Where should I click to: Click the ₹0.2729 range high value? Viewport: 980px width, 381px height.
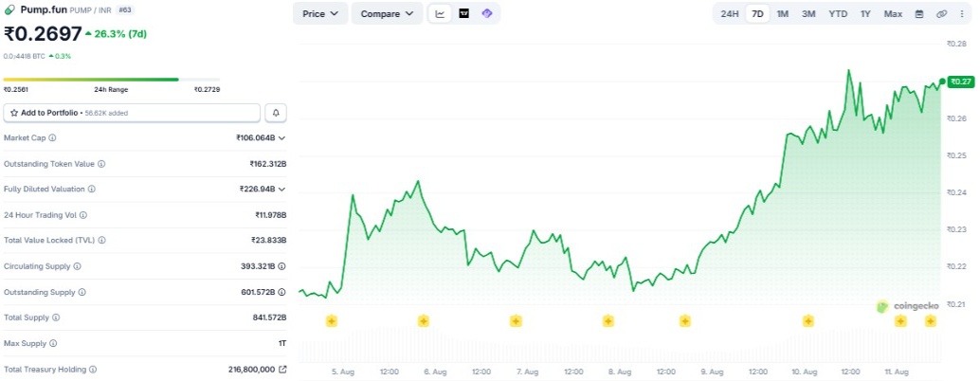point(207,89)
